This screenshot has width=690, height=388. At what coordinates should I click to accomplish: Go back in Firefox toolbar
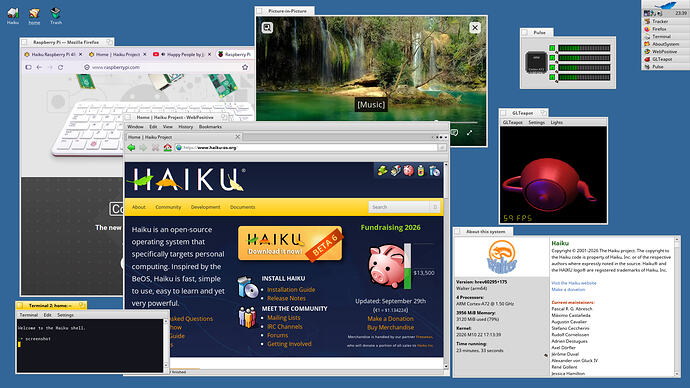tap(39, 67)
